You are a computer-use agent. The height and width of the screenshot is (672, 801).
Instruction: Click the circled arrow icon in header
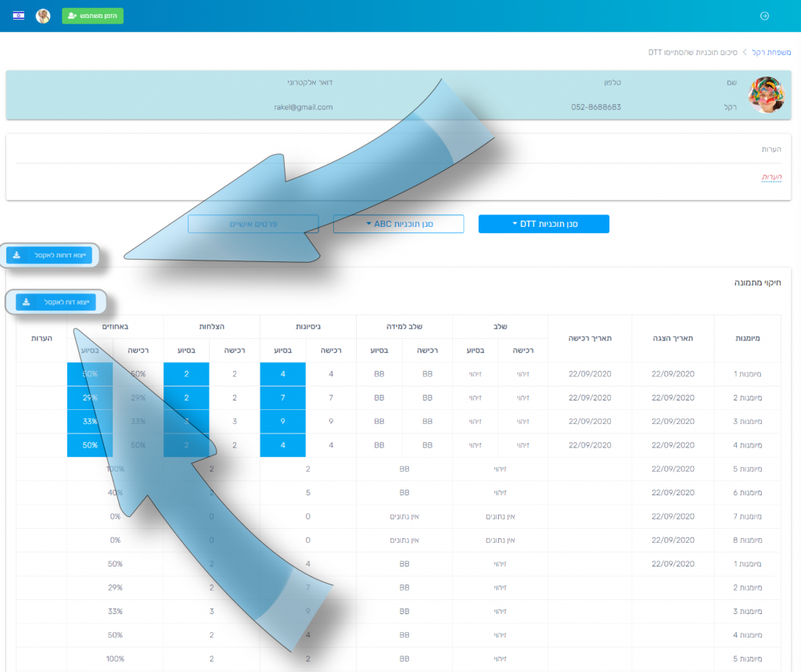click(x=764, y=16)
